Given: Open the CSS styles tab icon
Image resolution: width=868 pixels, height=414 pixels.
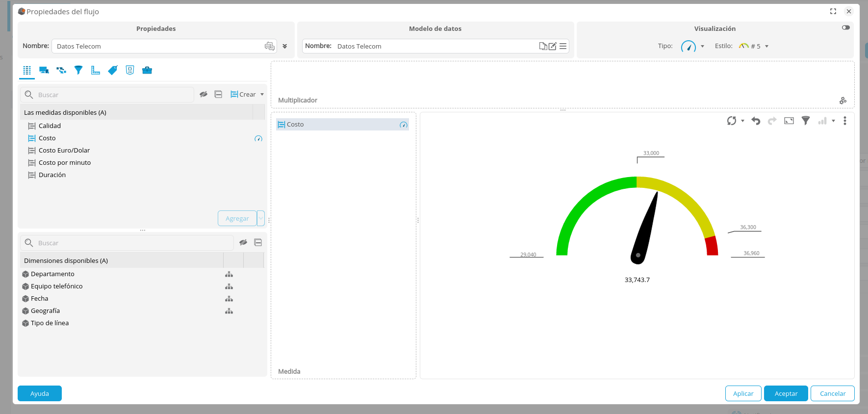Looking at the screenshot, I should 130,70.
